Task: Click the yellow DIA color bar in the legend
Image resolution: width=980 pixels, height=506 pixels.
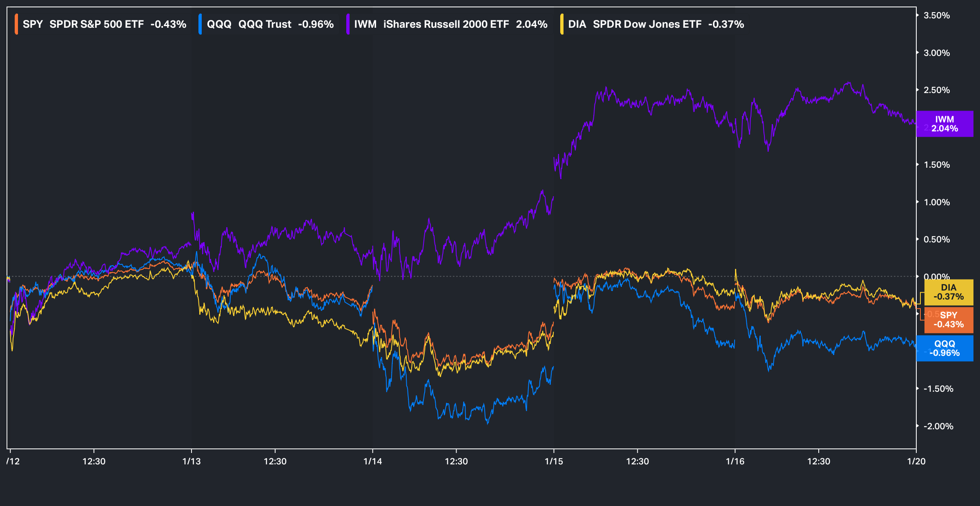Action: tap(562, 24)
